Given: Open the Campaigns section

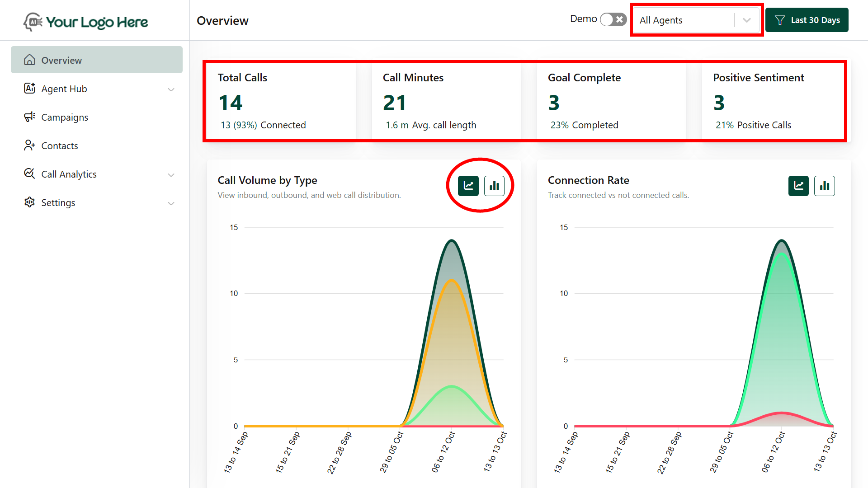Looking at the screenshot, I should (x=64, y=117).
